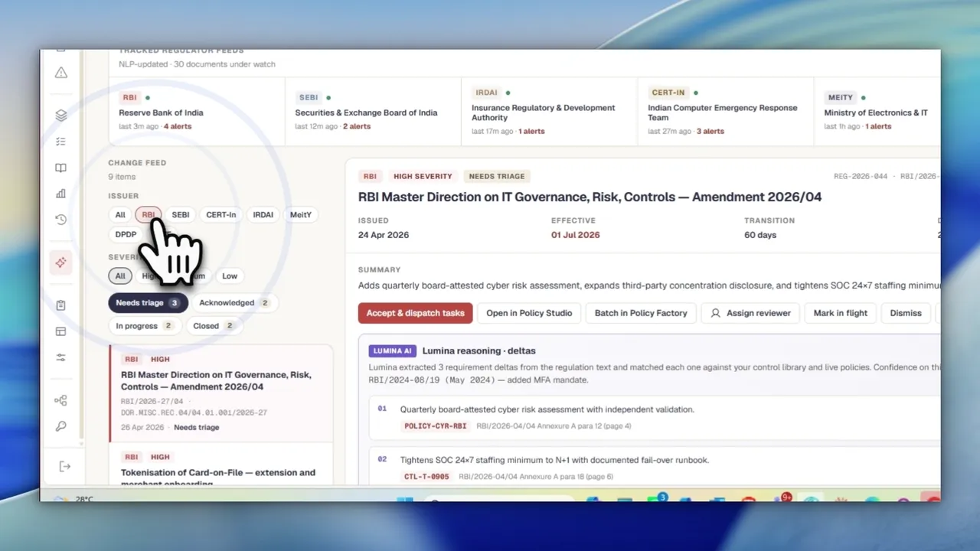
Task: Open the Indian Computer Emergency Response Team card
Action: click(725, 111)
